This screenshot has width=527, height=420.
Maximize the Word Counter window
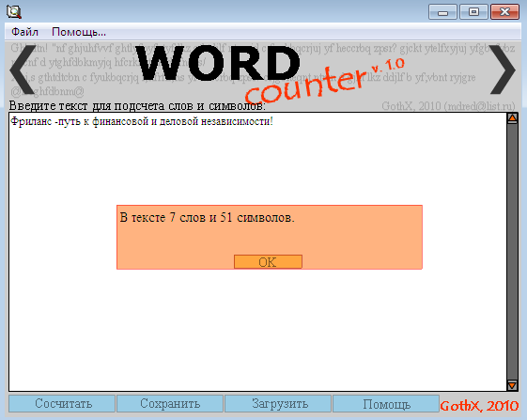(x=473, y=12)
